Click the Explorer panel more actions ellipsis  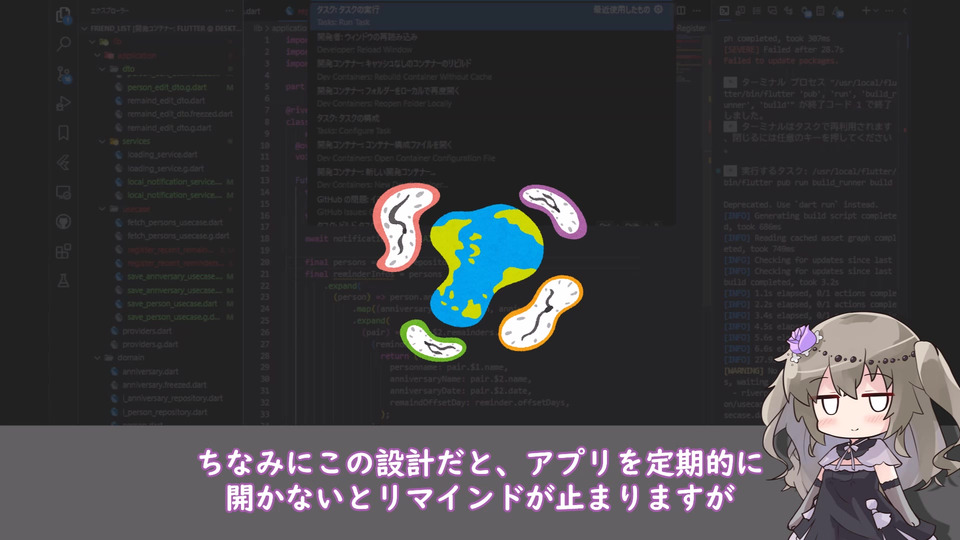229,11
